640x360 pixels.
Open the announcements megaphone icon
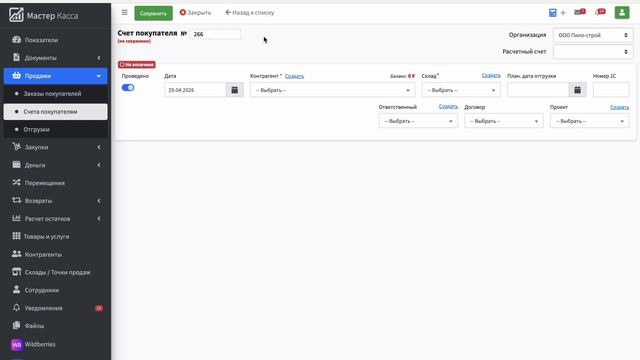(600, 12)
